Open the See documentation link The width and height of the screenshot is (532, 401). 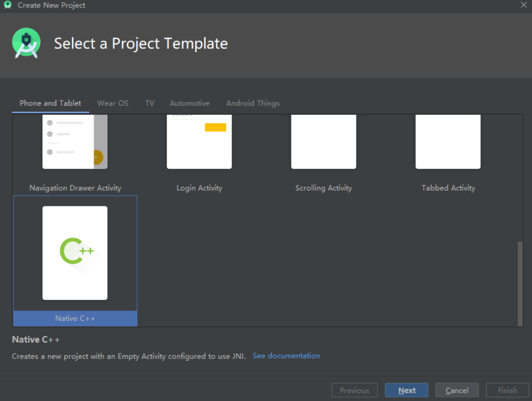(286, 356)
